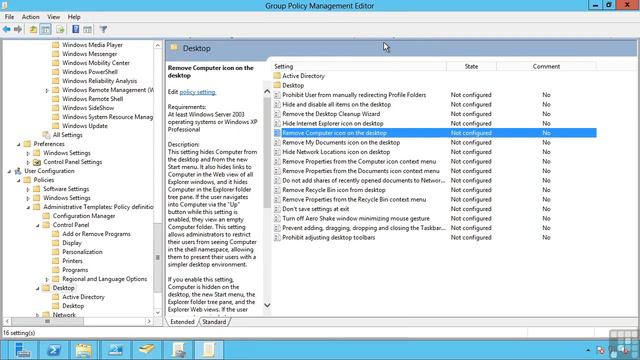Collapse the Desktop tree node

pyautogui.click(x=38, y=288)
